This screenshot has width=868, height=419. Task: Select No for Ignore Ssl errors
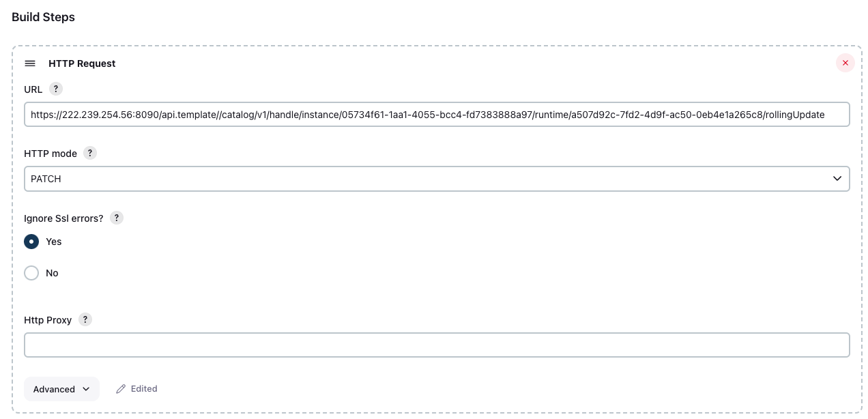pyautogui.click(x=31, y=273)
